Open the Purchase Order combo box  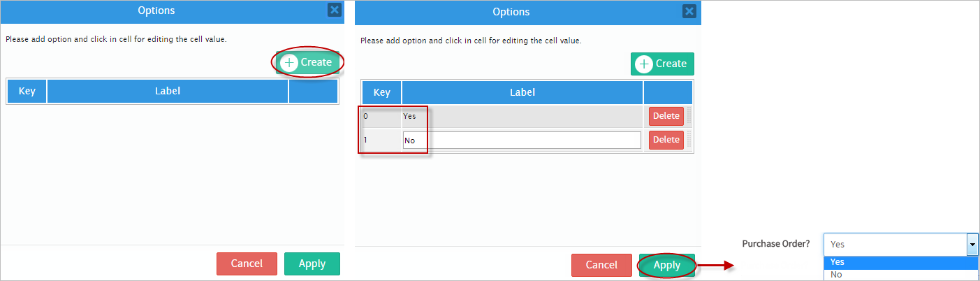point(895,244)
